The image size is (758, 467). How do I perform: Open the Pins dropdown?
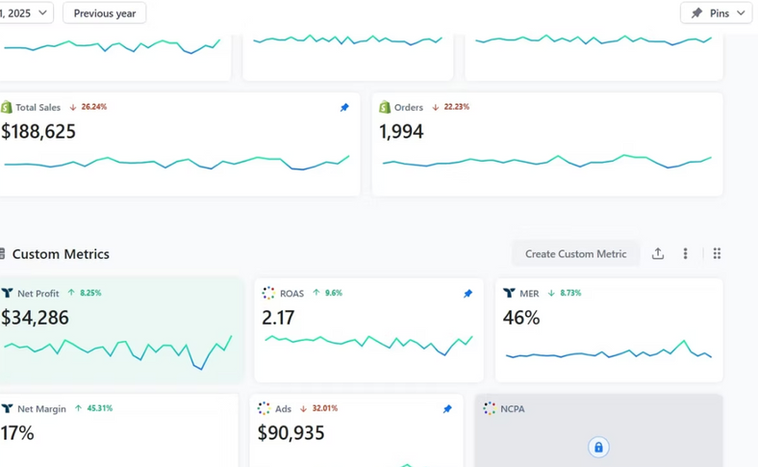pos(716,13)
